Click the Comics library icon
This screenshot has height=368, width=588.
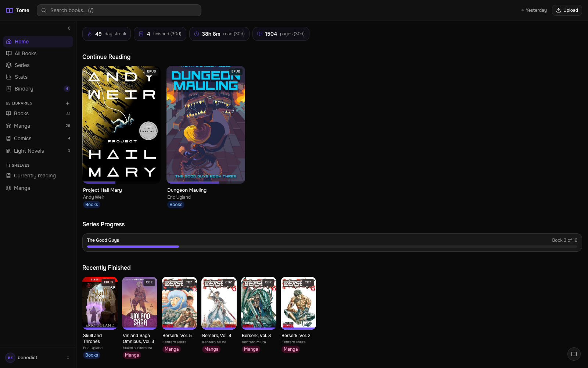pos(8,138)
